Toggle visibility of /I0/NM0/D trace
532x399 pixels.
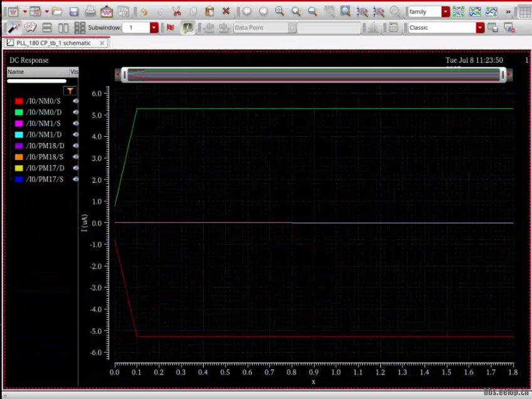click(x=75, y=112)
